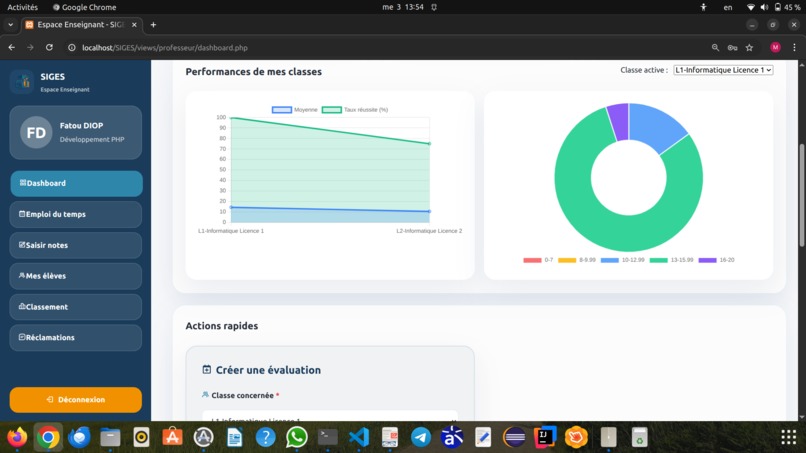
Task: Open the clock showing me 3 13:54
Action: pyautogui.click(x=403, y=7)
